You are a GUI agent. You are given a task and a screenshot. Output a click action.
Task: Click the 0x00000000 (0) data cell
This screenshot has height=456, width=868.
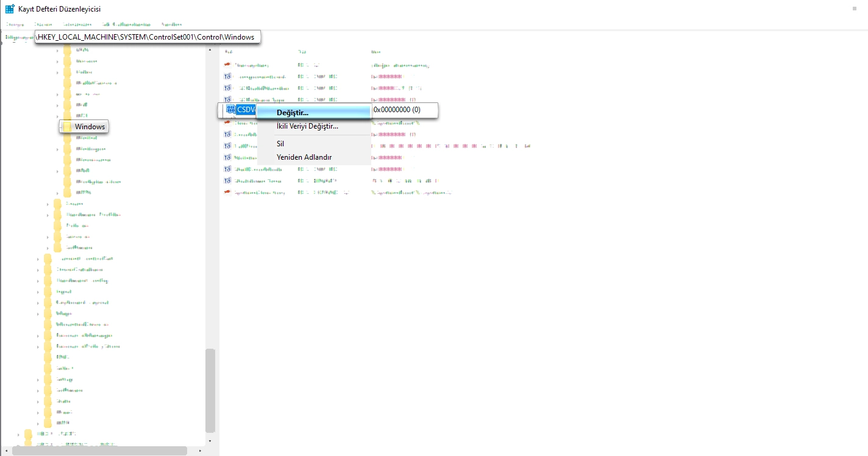coord(397,110)
